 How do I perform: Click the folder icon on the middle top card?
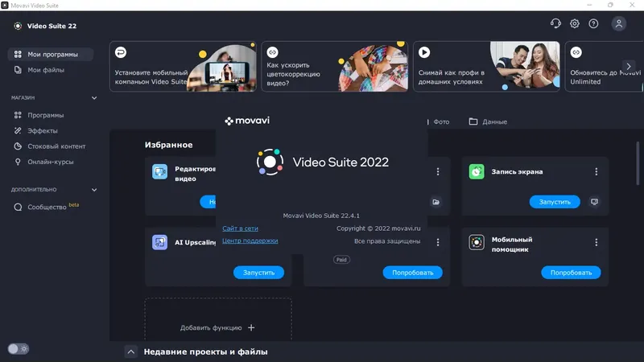436,202
